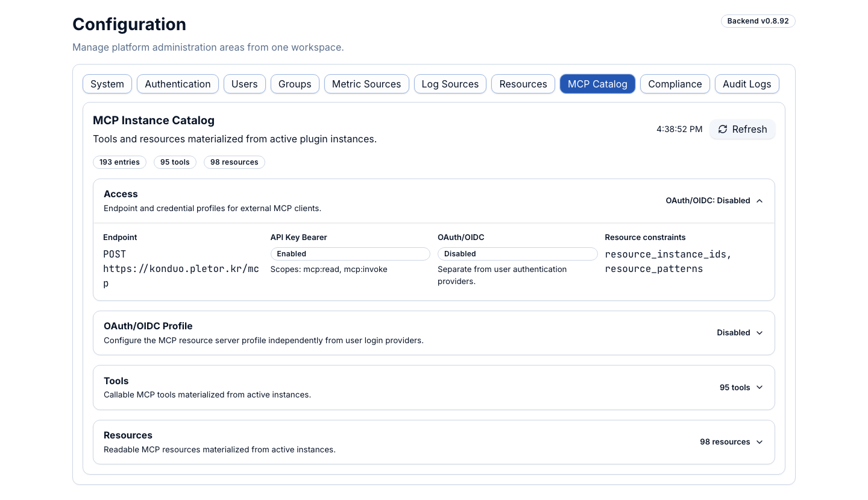This screenshot has width=868, height=500.
Task: Click the resource_instance_ids constraints text
Action: click(x=668, y=262)
